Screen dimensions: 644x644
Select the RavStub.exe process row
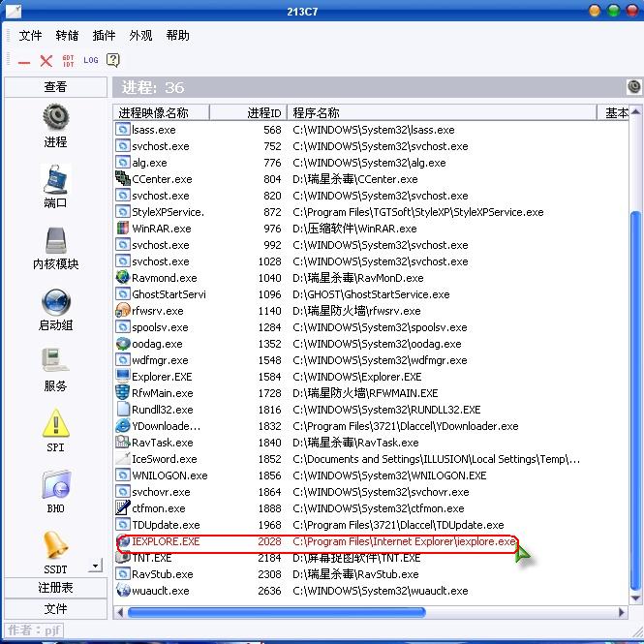click(x=371, y=573)
